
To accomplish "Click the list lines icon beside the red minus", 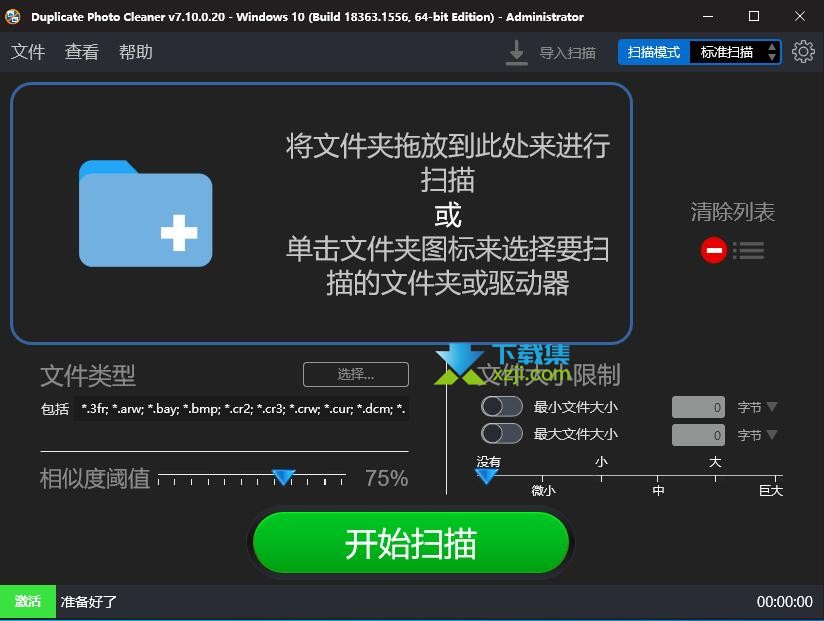I will pyautogui.click(x=748, y=250).
